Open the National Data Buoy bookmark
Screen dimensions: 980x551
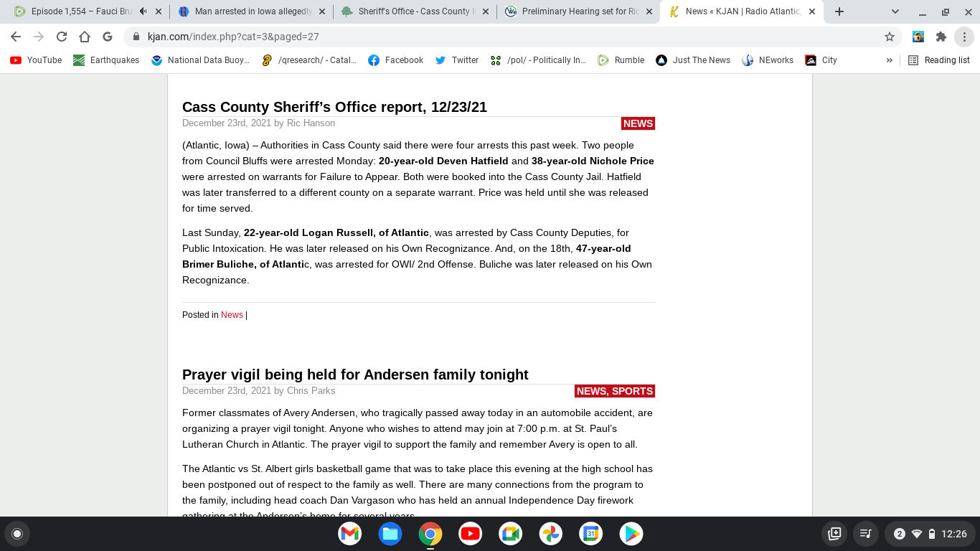coord(201,60)
